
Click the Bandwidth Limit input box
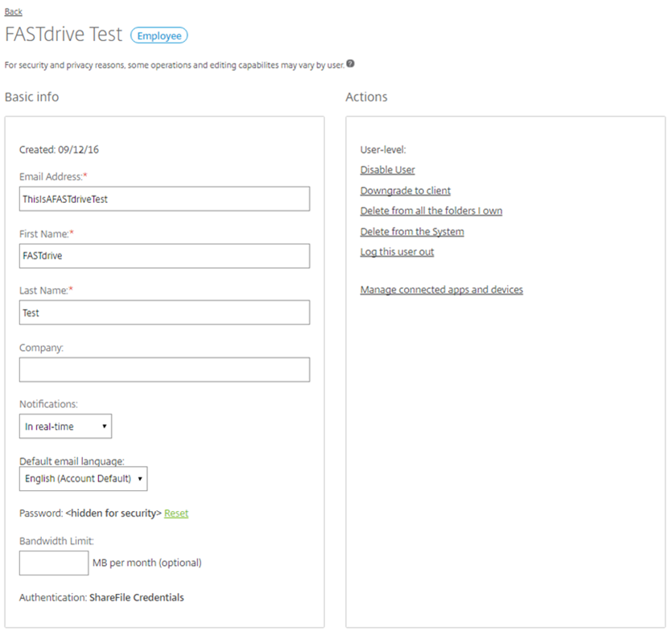click(54, 563)
